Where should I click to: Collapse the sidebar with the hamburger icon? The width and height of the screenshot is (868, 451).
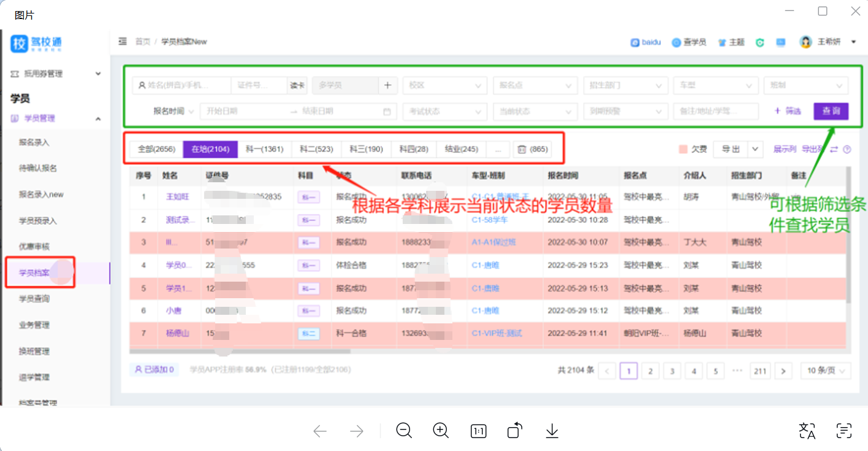coord(123,42)
